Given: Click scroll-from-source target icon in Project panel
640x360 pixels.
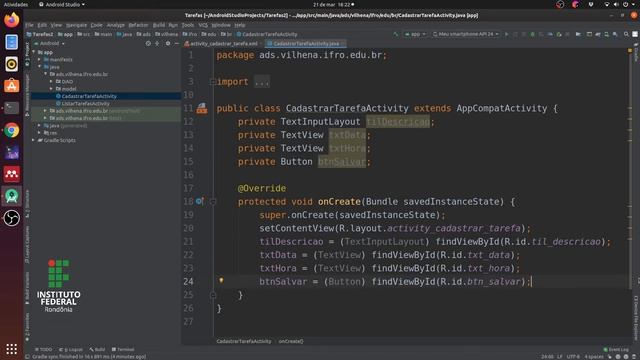Looking at the screenshot, I should pyautogui.click(x=148, y=43).
